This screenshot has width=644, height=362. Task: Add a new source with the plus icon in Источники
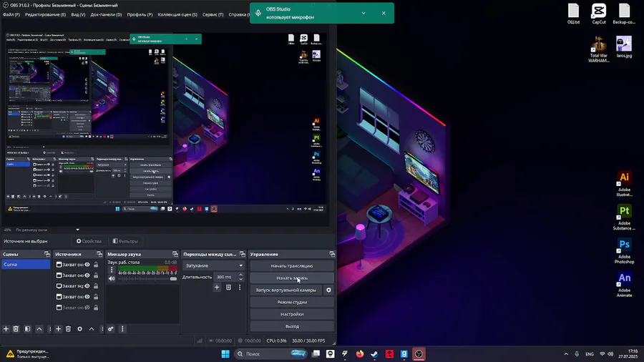pos(59,329)
